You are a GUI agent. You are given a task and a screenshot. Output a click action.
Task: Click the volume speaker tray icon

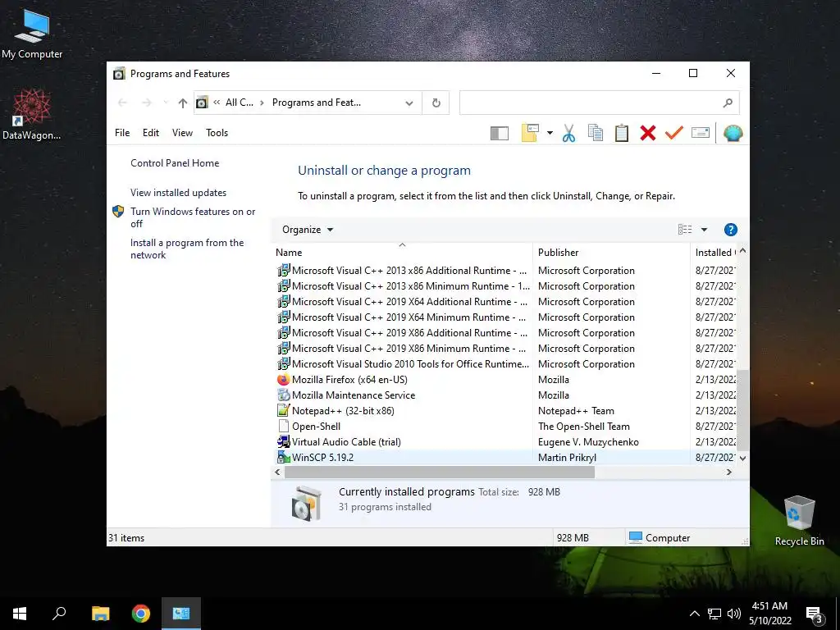click(734, 614)
